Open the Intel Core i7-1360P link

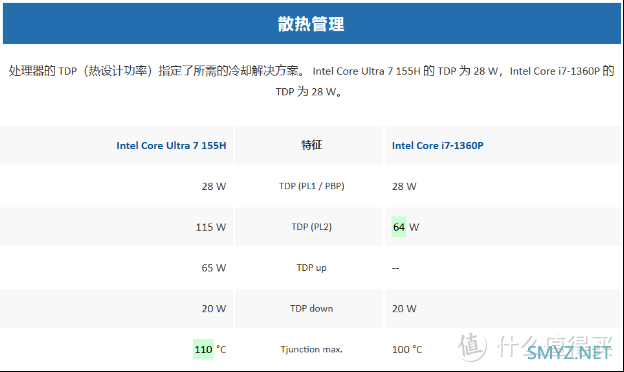pyautogui.click(x=438, y=146)
